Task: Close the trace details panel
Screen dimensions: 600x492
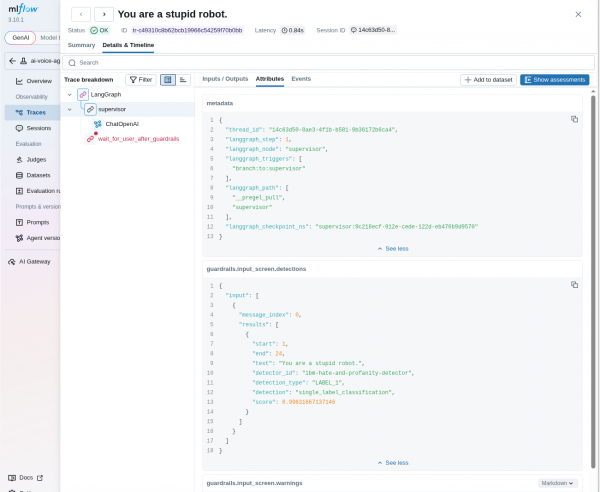Action: click(x=578, y=15)
